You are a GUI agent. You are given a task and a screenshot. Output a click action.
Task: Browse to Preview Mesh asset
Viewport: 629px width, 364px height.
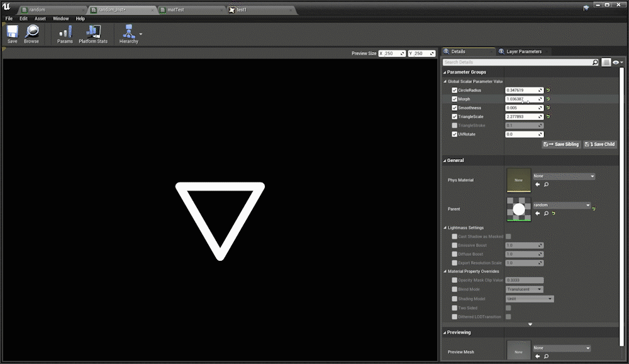547,356
